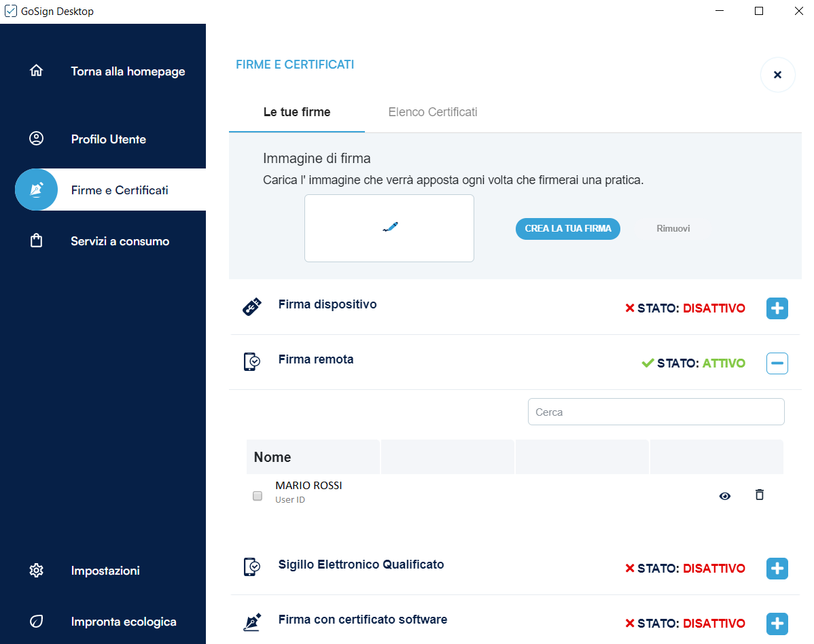Close the Firme e Certificati panel
Viewport: 814px width, 644px height.
777,75
